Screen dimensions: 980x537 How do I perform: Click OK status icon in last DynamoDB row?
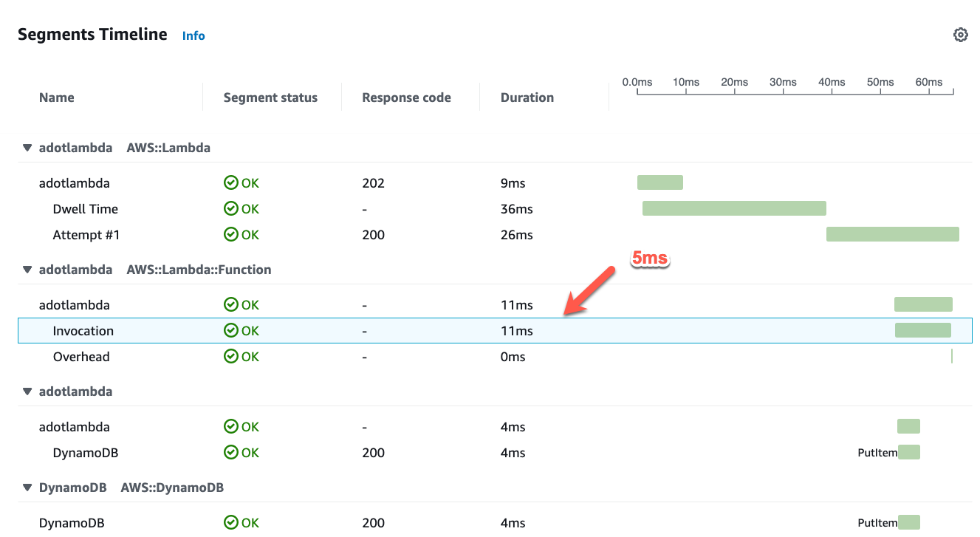click(231, 523)
